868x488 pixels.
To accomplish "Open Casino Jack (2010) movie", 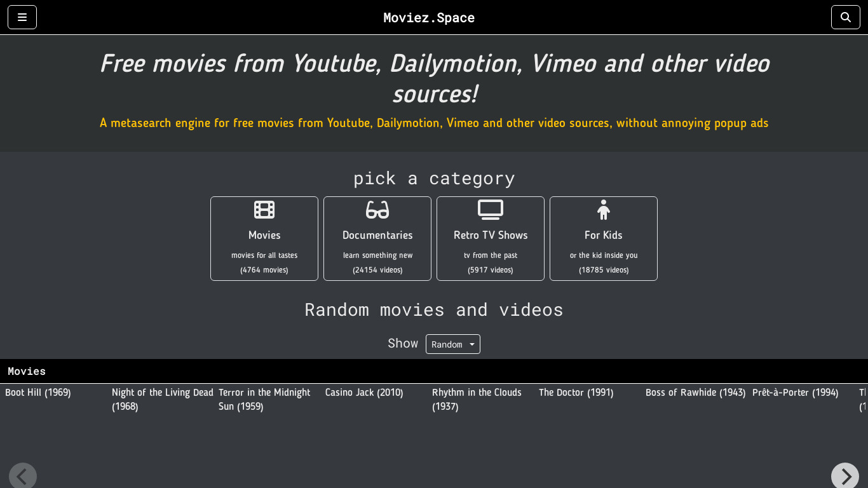I will click(364, 393).
